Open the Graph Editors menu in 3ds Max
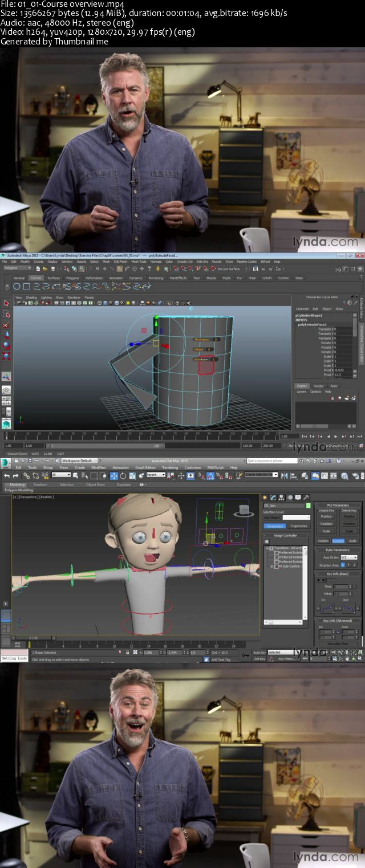Image resolution: width=365 pixels, height=868 pixels. [145, 467]
